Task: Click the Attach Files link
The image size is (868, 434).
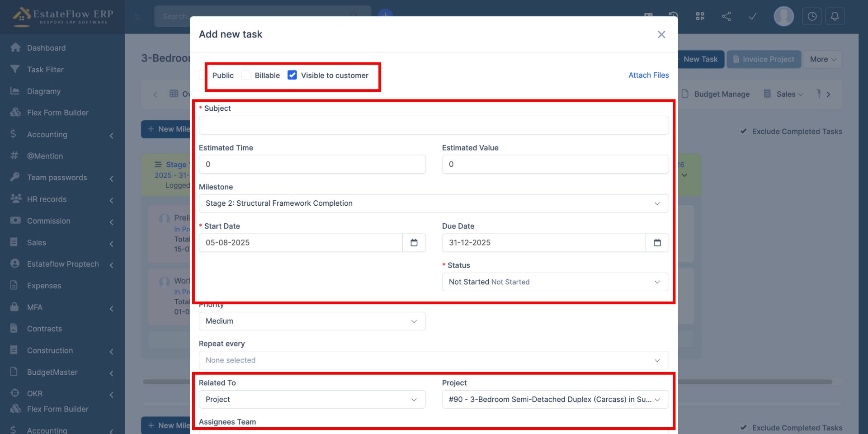Action: (x=648, y=75)
